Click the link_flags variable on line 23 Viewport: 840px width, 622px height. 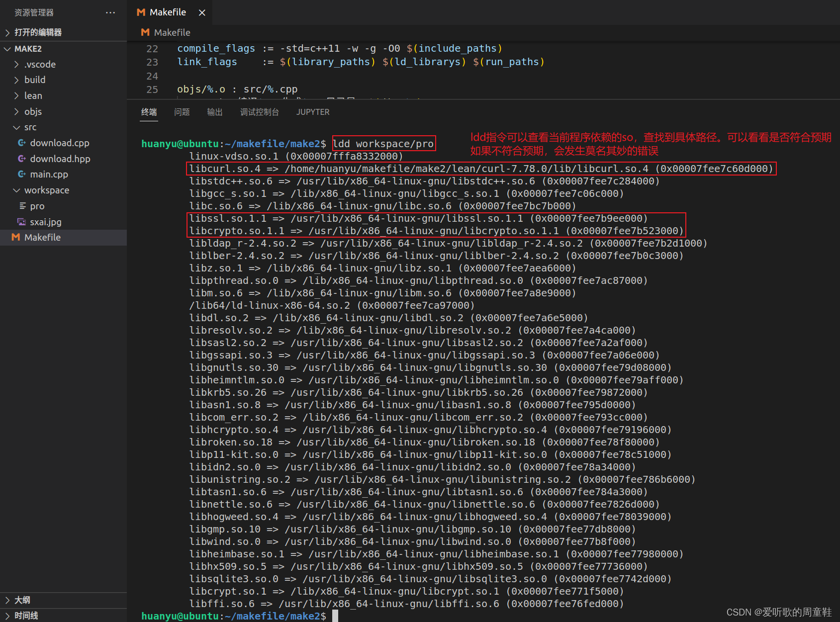click(207, 62)
